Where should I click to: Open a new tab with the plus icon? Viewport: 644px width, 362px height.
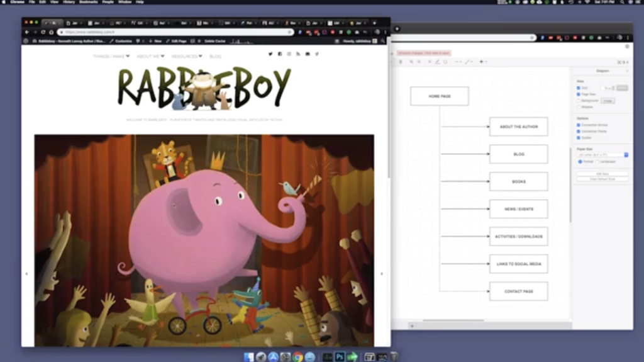click(374, 23)
